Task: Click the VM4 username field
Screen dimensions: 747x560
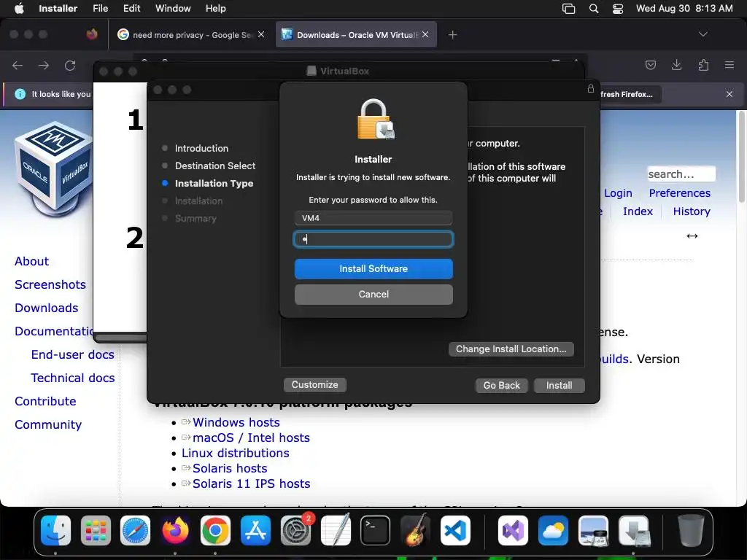Action: [373, 218]
